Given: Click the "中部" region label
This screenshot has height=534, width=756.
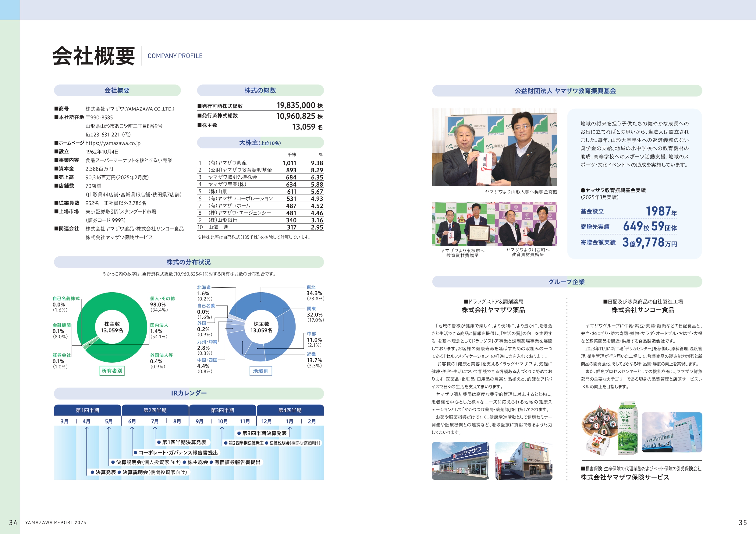Looking at the screenshot, I should click(x=311, y=334).
